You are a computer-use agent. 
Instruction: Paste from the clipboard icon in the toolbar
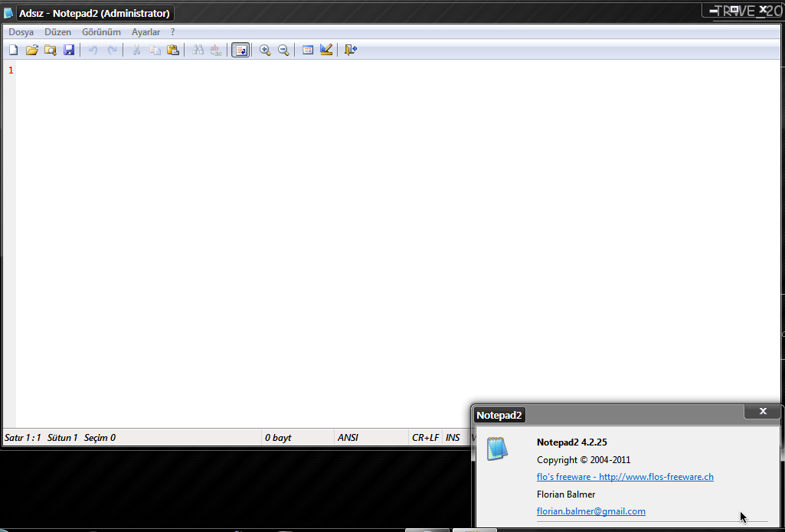[173, 50]
